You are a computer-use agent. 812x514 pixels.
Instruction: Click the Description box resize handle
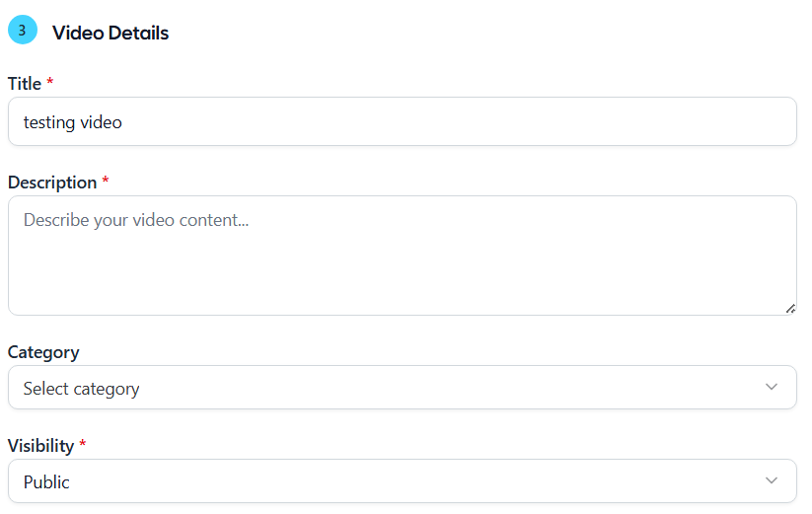coord(789,308)
